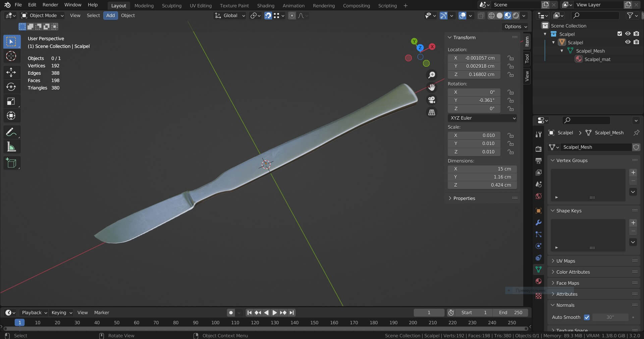
Task: Toggle snapping magnet in viewport header
Action: pos(268,16)
